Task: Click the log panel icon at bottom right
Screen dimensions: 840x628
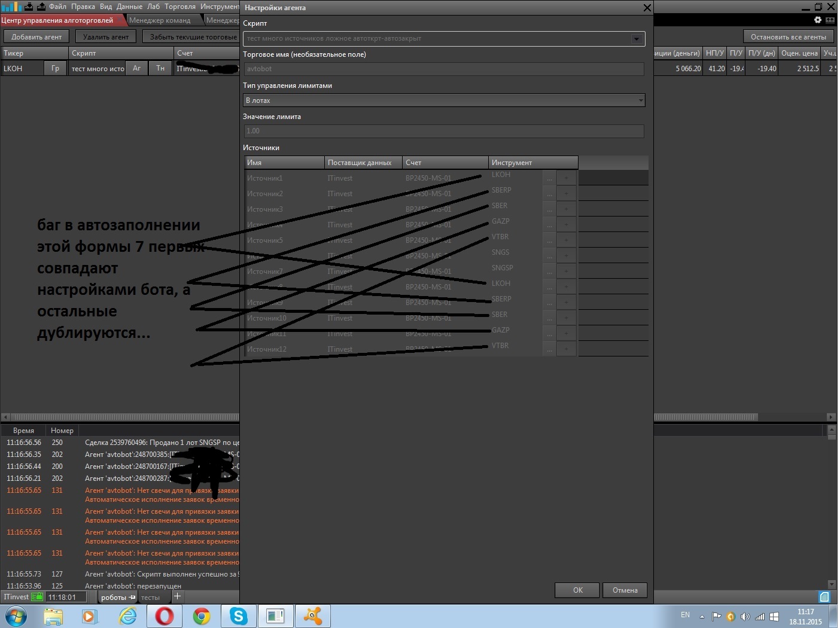Action: click(x=824, y=597)
